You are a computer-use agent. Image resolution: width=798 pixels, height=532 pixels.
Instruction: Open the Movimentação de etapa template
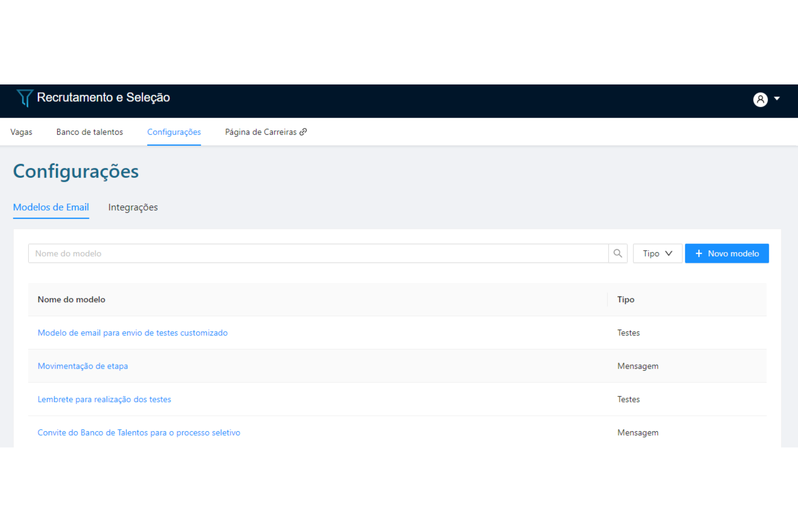click(82, 366)
